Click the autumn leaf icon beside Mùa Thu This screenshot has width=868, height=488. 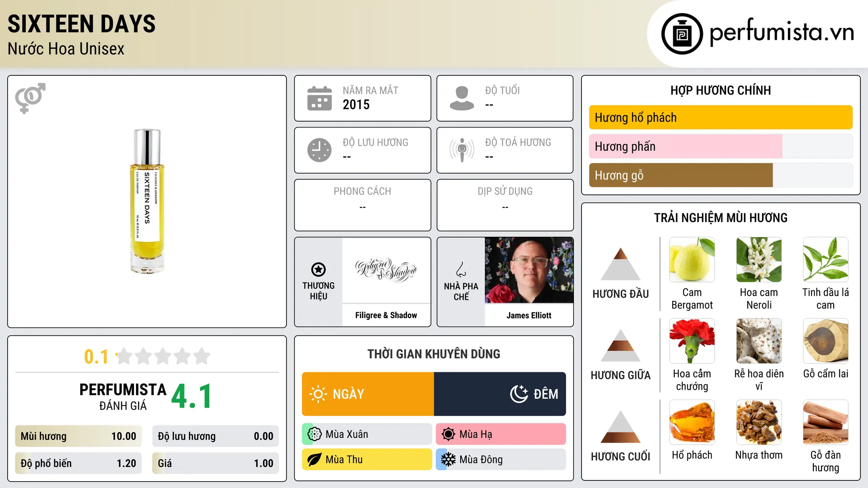(314, 460)
